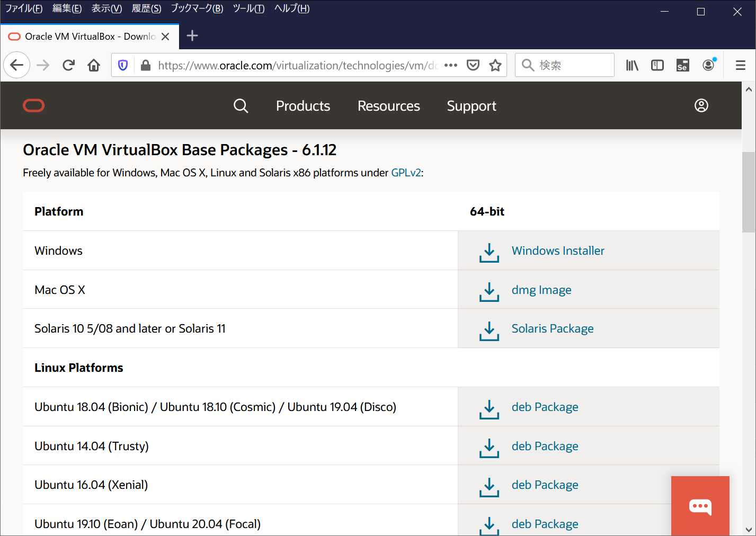Download deb Package for Ubuntu 18.04 Bionic
Image resolution: width=756 pixels, height=536 pixels.
click(545, 407)
